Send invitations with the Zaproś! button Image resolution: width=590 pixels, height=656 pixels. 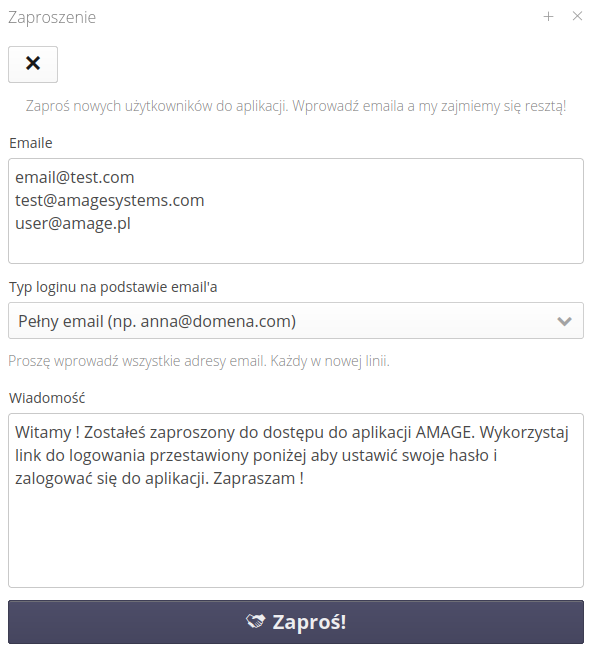click(296, 622)
